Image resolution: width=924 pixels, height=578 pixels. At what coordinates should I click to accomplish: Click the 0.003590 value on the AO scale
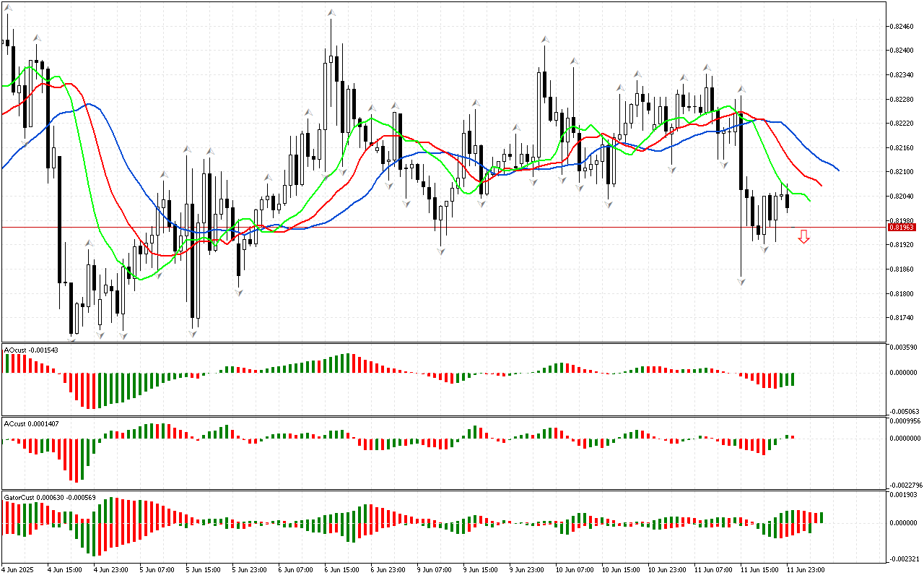(901, 348)
